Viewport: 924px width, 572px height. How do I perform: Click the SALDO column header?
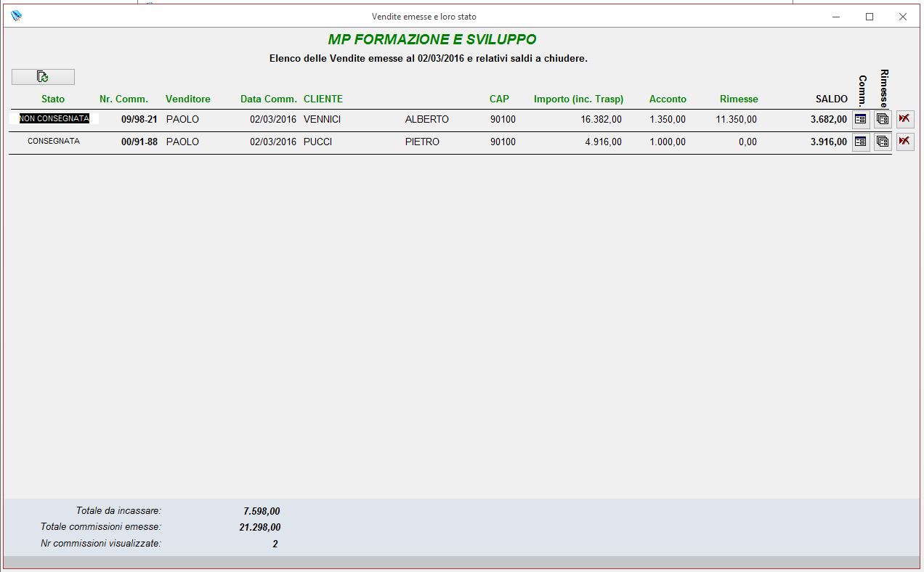pyautogui.click(x=832, y=99)
